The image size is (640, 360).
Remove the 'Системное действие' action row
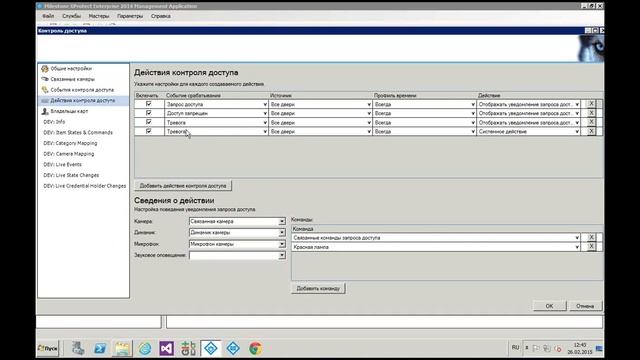pos(591,131)
